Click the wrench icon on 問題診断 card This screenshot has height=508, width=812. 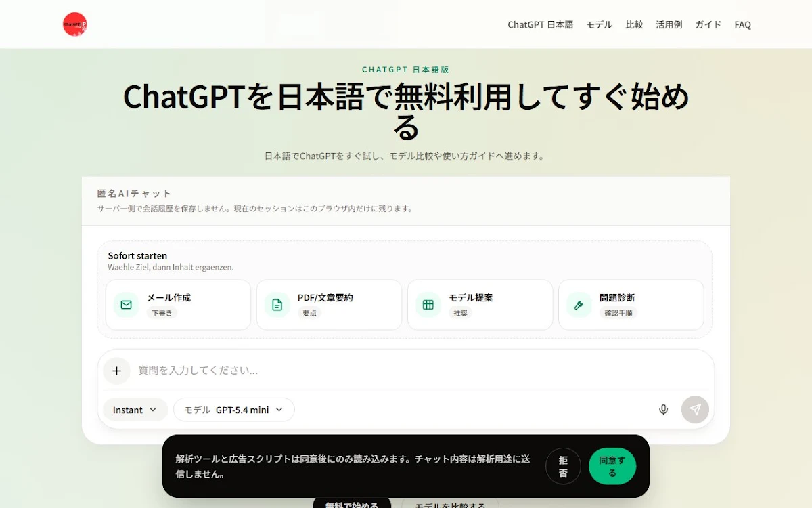coord(579,305)
